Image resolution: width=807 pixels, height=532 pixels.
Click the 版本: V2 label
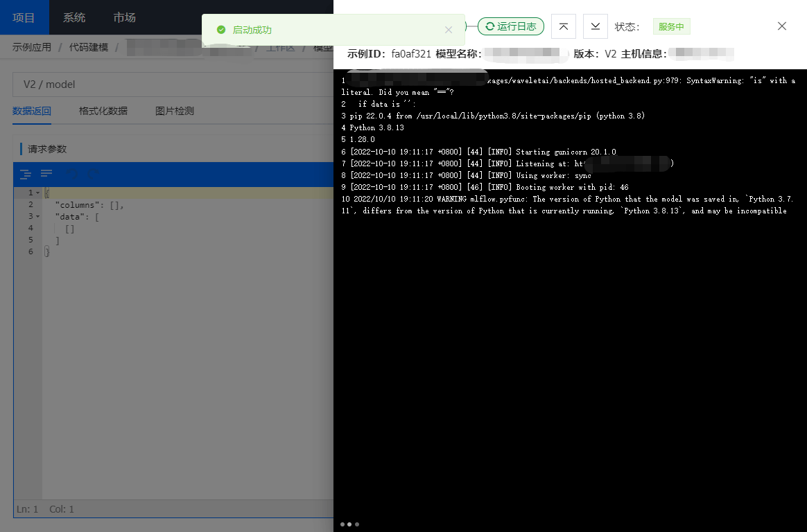pos(594,53)
